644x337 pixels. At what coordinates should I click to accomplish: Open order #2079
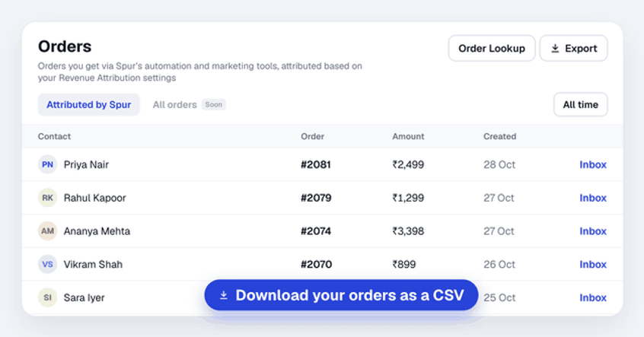click(316, 198)
